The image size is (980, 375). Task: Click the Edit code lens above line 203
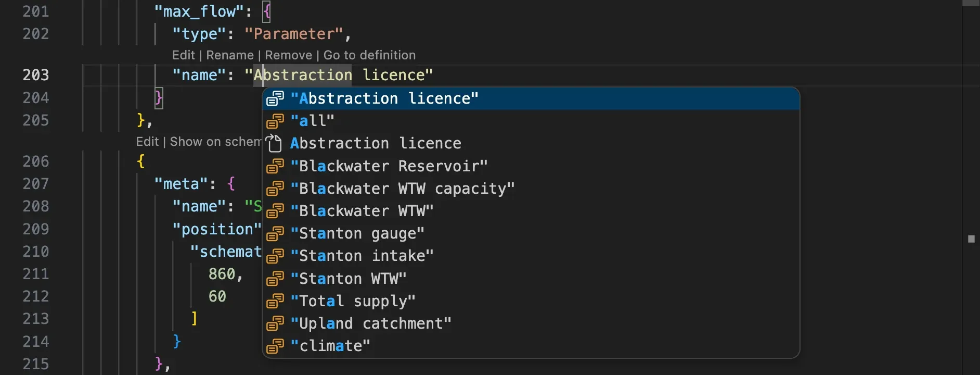coord(184,55)
